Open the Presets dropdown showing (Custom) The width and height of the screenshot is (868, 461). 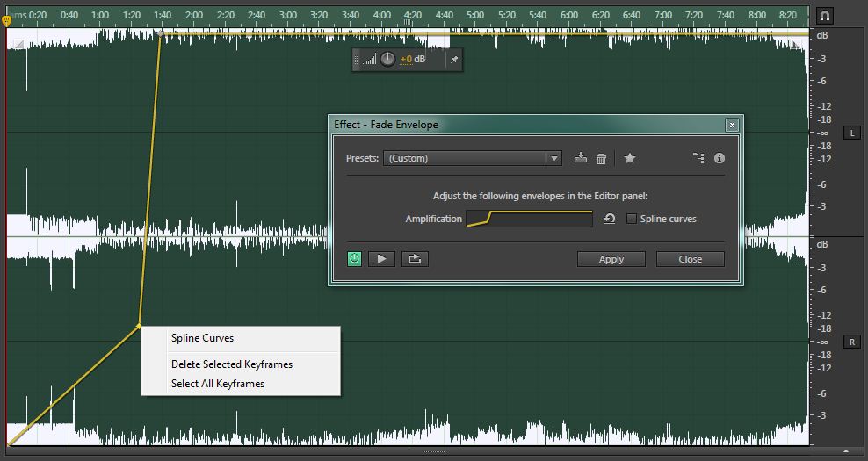pos(473,158)
